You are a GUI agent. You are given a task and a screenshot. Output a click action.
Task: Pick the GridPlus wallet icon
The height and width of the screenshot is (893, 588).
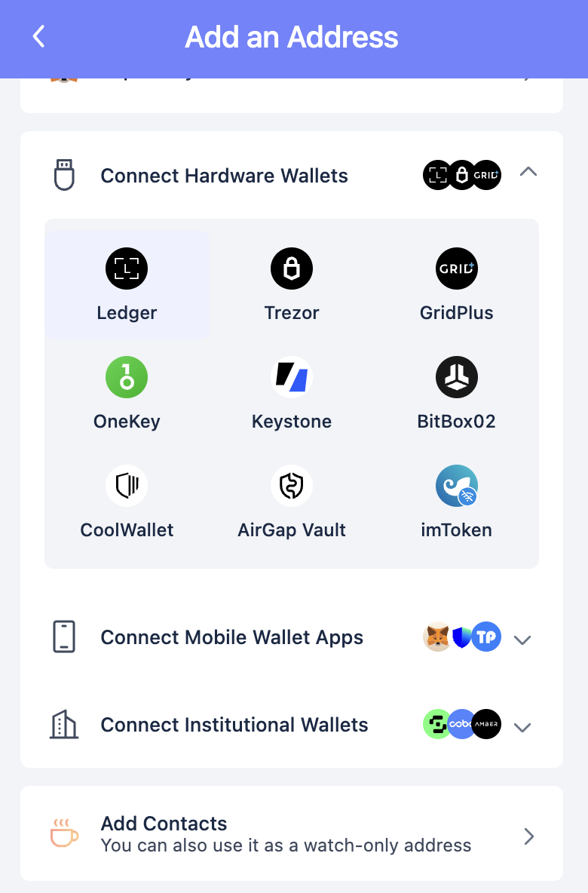pyautogui.click(x=457, y=269)
